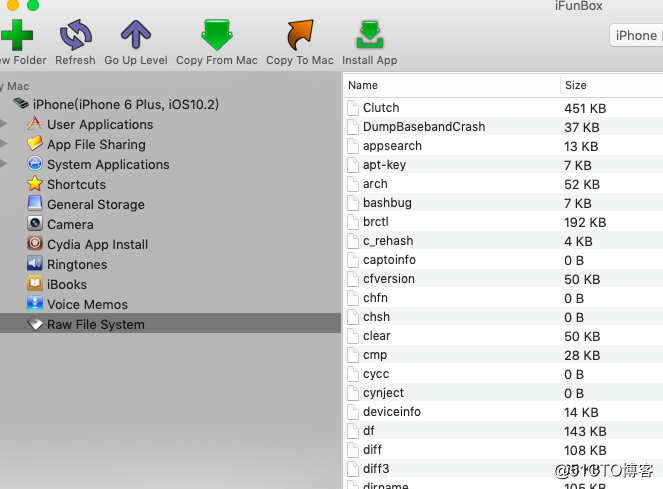Select the cycc file

pos(376,374)
